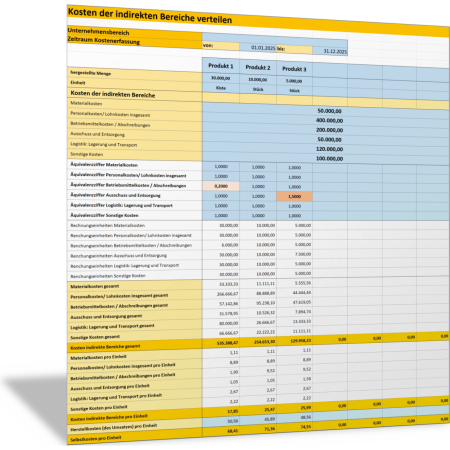Select orange Äquivalenzziffer Ausschuss cell 1,5000 for Produkt 3
Image resolution: width=450 pixels, height=450 pixels.
click(294, 196)
